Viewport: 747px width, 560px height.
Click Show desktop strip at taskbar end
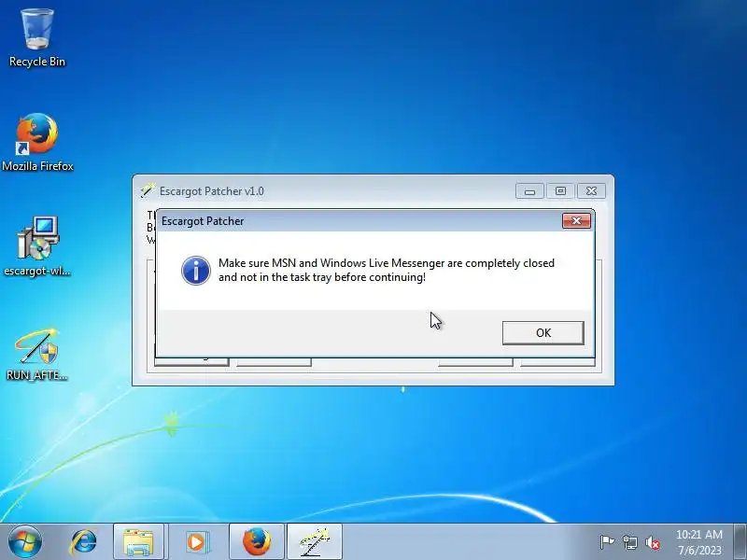740,542
